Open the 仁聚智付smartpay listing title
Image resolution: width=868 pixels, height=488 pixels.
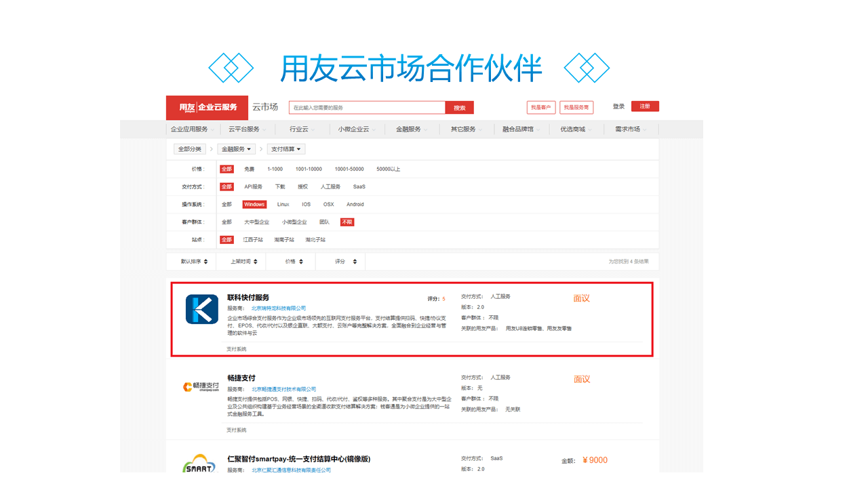click(299, 459)
